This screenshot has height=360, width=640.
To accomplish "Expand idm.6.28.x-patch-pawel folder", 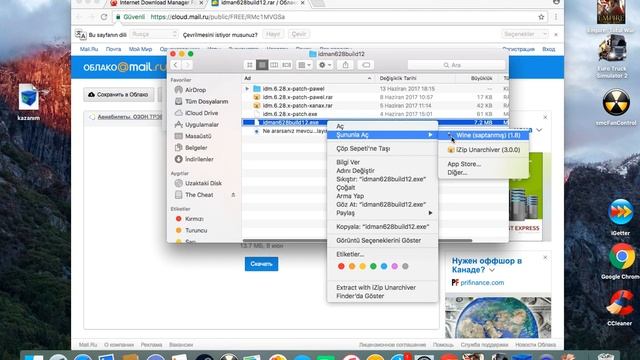I will [x=247, y=89].
